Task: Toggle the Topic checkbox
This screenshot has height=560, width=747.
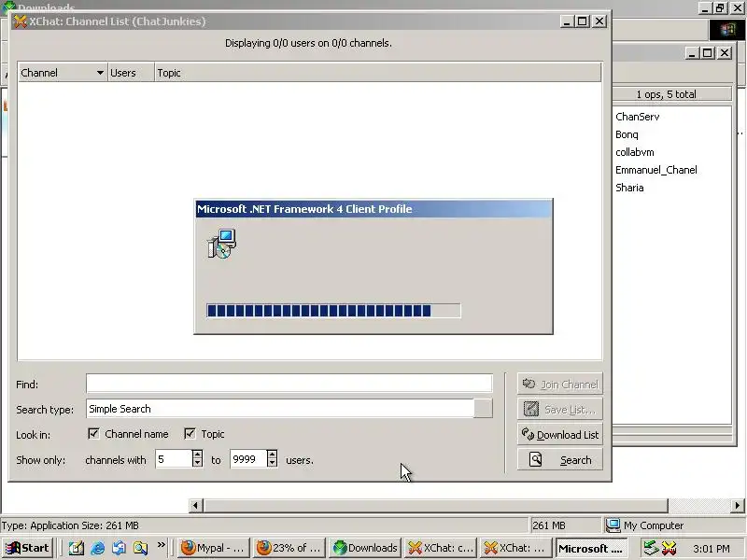Action: (190, 434)
